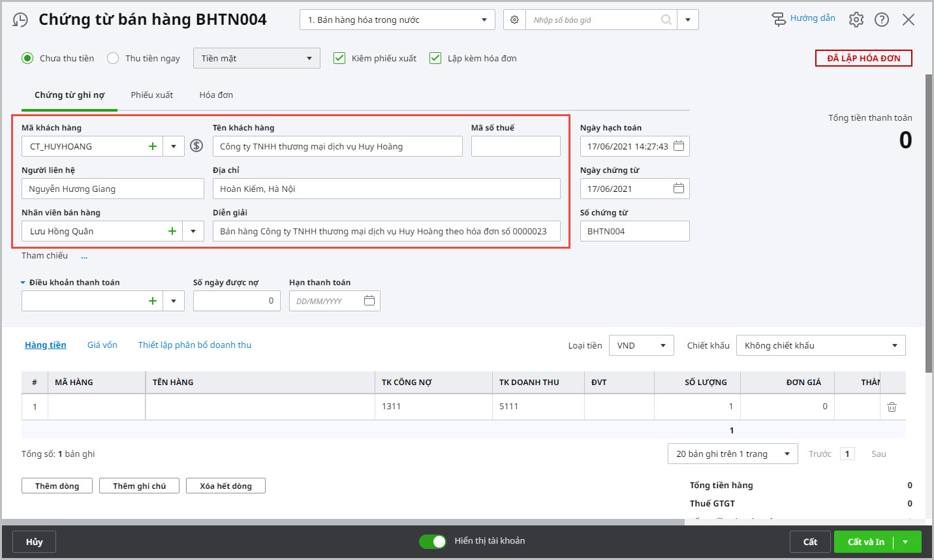
Task: Click the history clock icon beside the title
Action: pyautogui.click(x=20, y=20)
